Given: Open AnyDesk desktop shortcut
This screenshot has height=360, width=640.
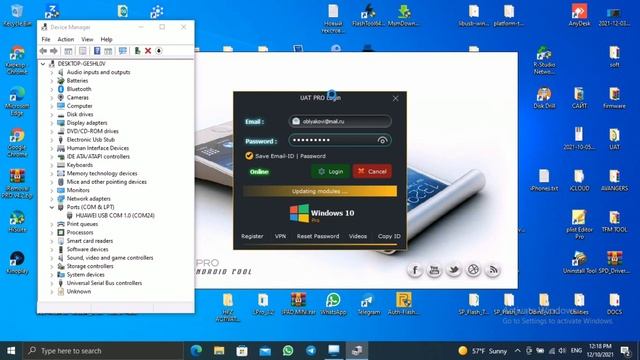Looking at the screenshot, I should 579,15.
